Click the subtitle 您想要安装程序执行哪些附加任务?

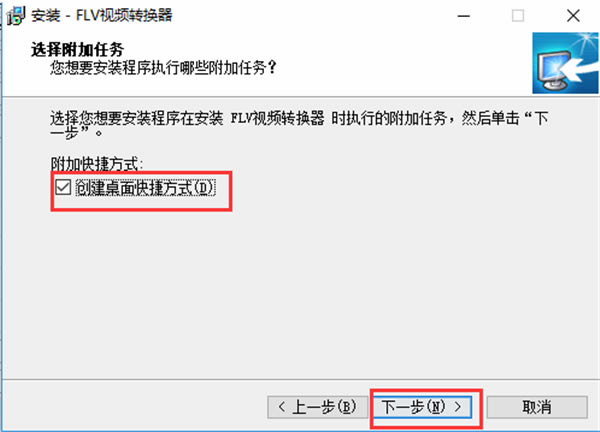tap(163, 67)
